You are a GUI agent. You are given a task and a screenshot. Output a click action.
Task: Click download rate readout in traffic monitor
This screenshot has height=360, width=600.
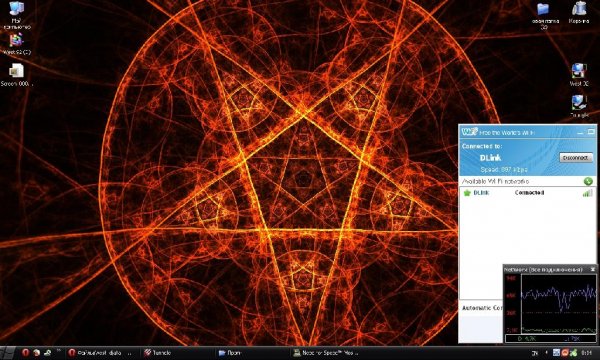click(527, 339)
